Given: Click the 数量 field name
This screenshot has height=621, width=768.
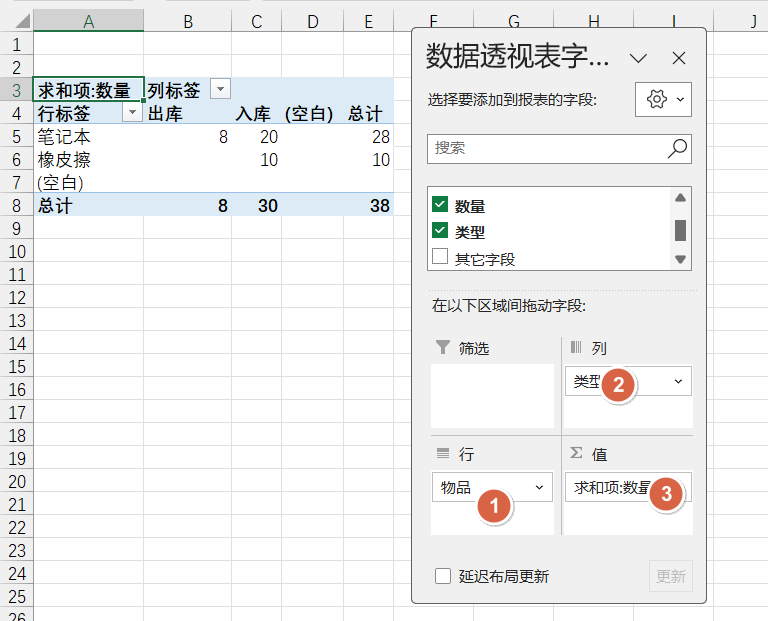Looking at the screenshot, I should (x=470, y=206).
